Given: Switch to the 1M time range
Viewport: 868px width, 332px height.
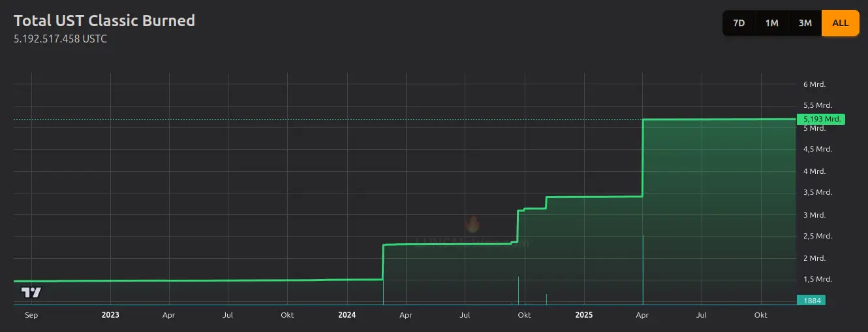Looking at the screenshot, I should click(x=771, y=23).
